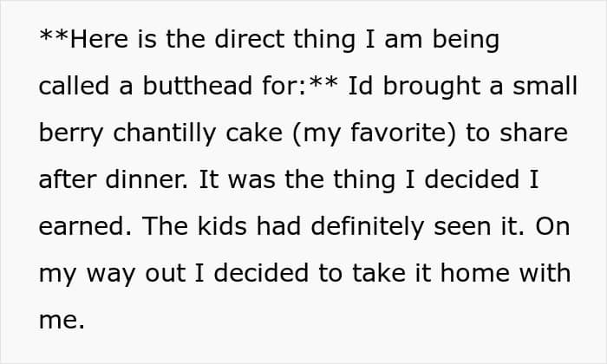This screenshot has width=607, height=364.
Task: Click the word "berry" in the text
Action: point(71,133)
